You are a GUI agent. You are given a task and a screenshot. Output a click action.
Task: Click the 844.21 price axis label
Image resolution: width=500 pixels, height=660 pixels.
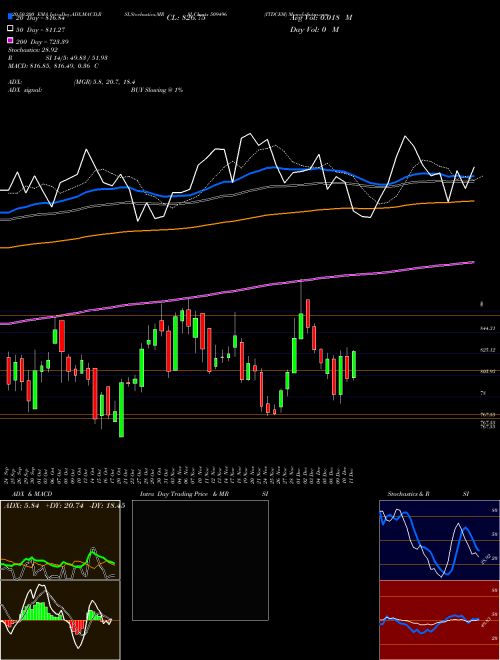[x=487, y=328]
